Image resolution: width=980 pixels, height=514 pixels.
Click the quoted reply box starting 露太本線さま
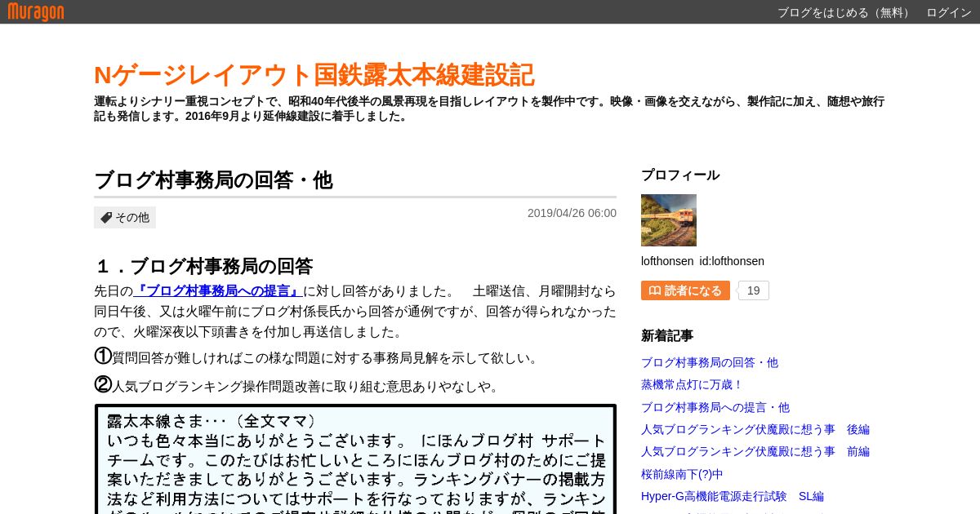click(x=355, y=459)
